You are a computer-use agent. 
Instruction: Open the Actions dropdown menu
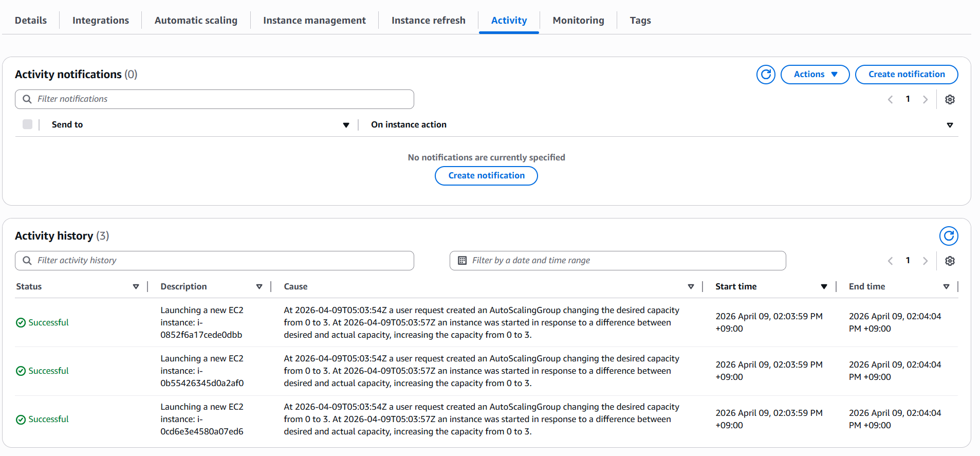point(815,75)
